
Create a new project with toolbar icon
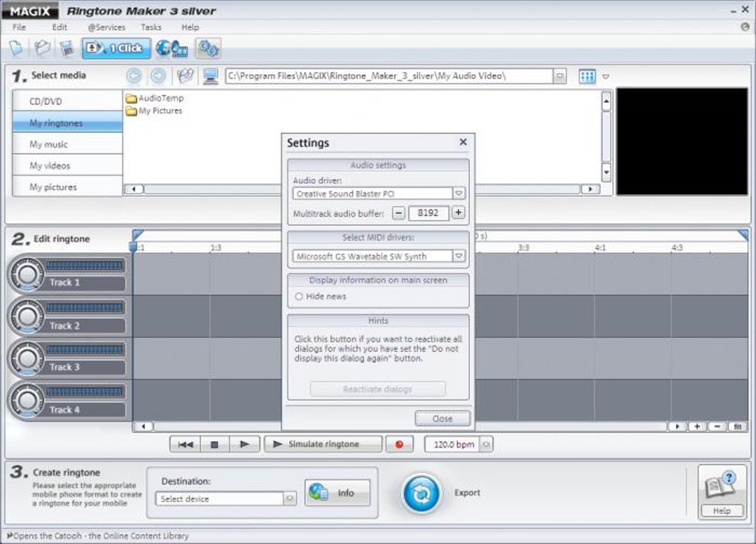coord(17,48)
